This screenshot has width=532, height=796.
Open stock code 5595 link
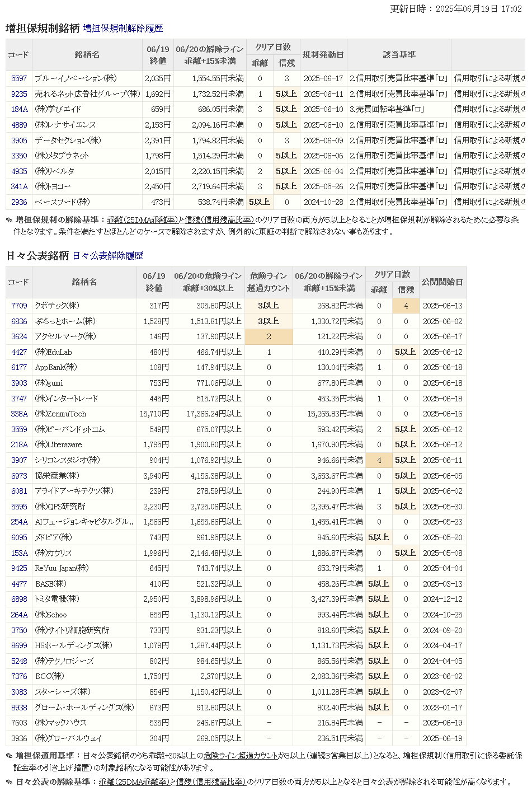click(x=19, y=507)
